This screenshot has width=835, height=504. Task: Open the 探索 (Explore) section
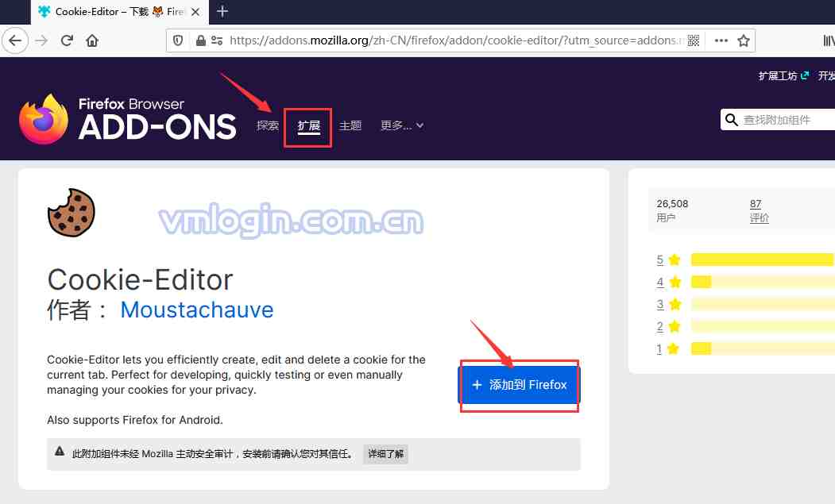(x=267, y=125)
